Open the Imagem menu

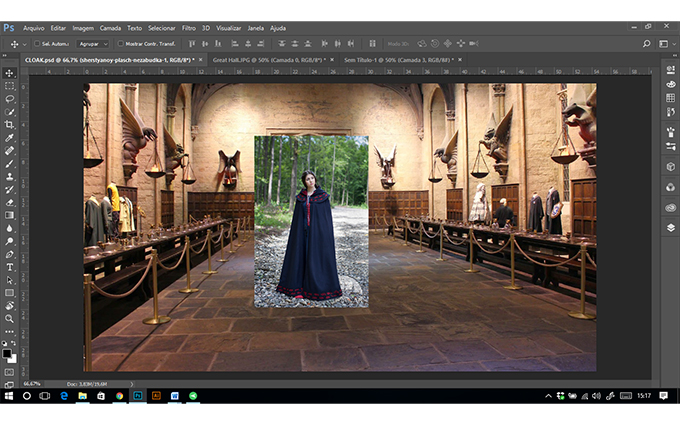pos(83,28)
